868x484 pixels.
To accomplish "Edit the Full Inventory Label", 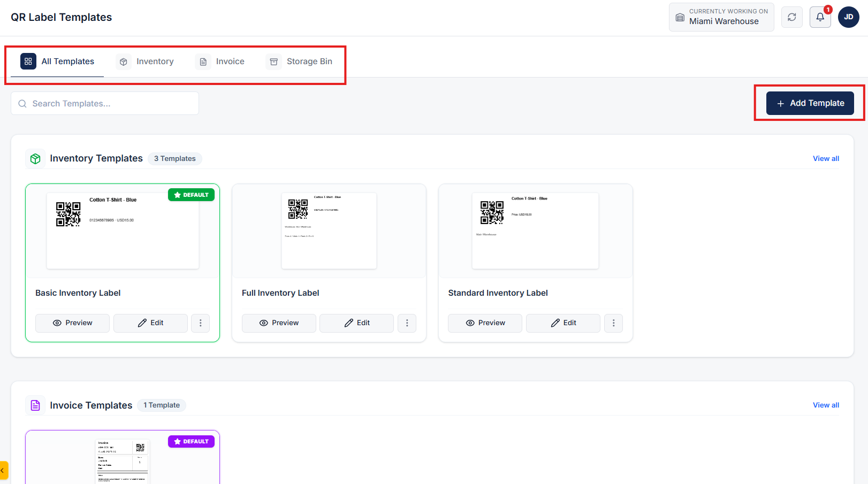I will (x=357, y=323).
